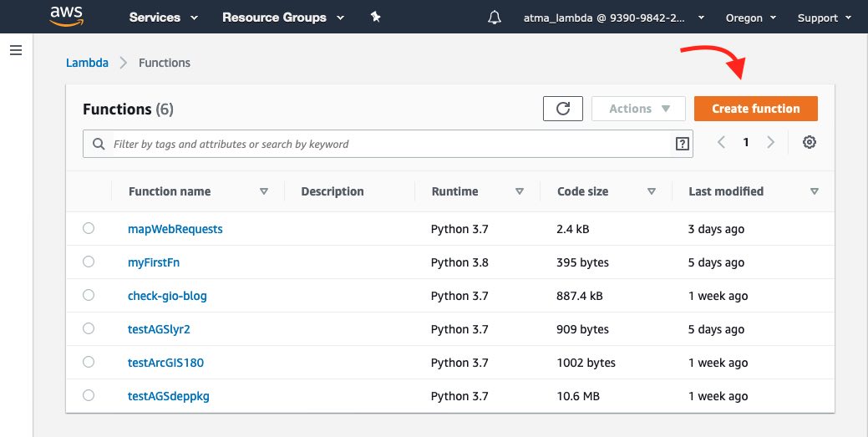Open the atma_lambda account dropdown
Screen dimensions: 868x437
(614, 18)
